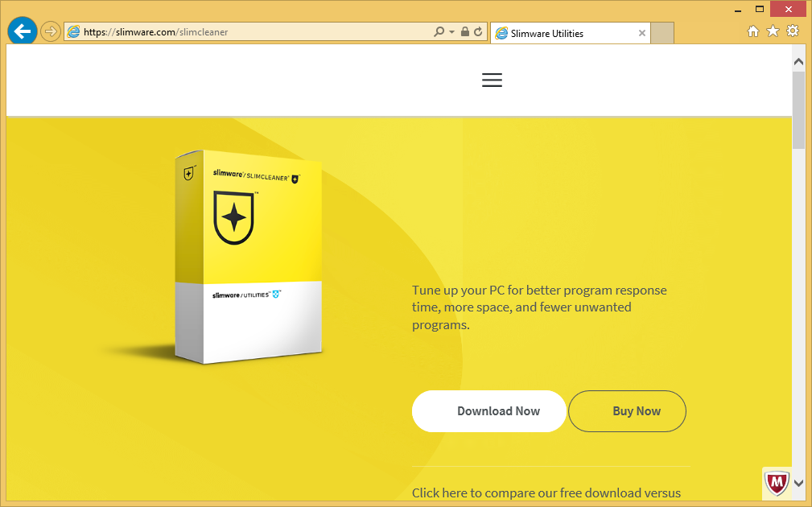
Task: Refresh the page with reload icon
Action: click(x=478, y=31)
